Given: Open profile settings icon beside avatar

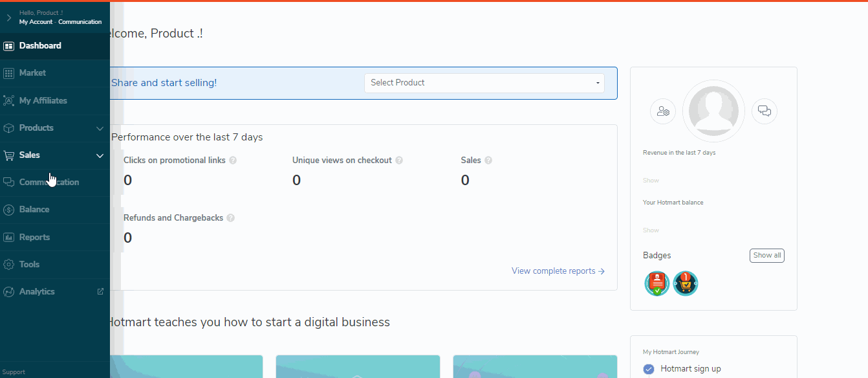Looking at the screenshot, I should tap(663, 111).
